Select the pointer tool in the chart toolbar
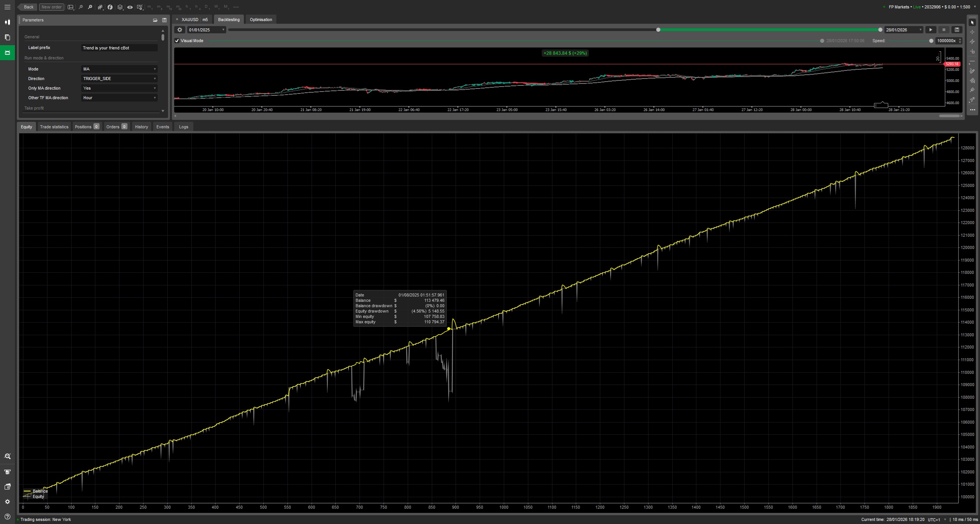This screenshot has width=980, height=524. pos(972,22)
